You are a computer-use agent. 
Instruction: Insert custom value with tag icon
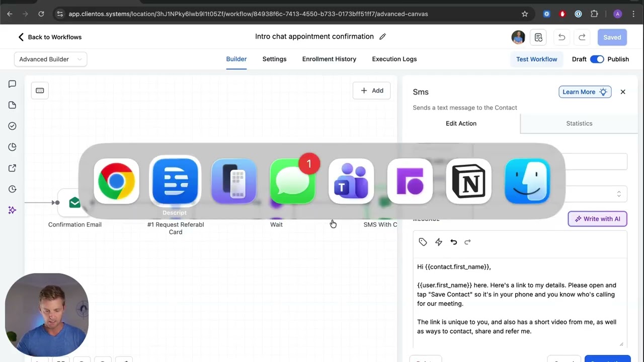click(x=423, y=242)
